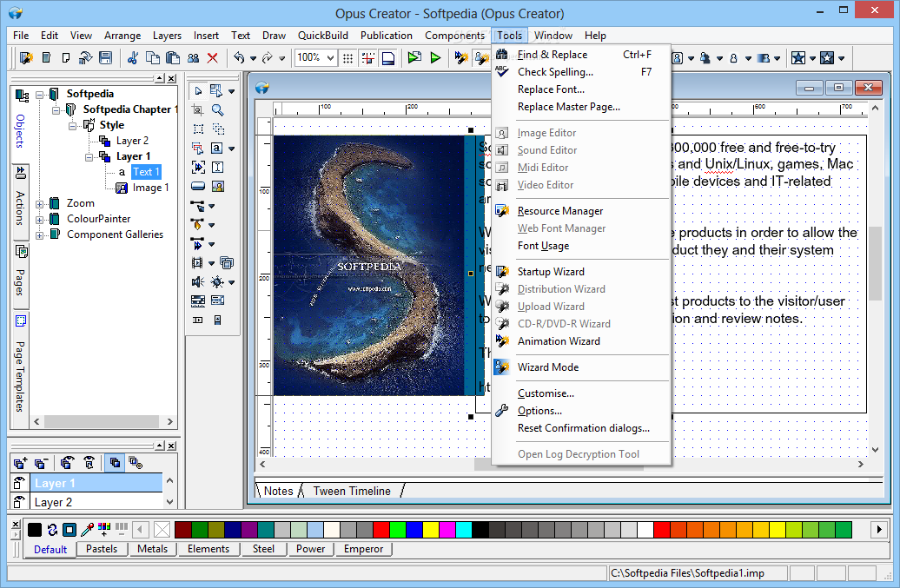Click the Copy toolbar icon
Viewport: 900px width, 588px height.
(x=153, y=58)
